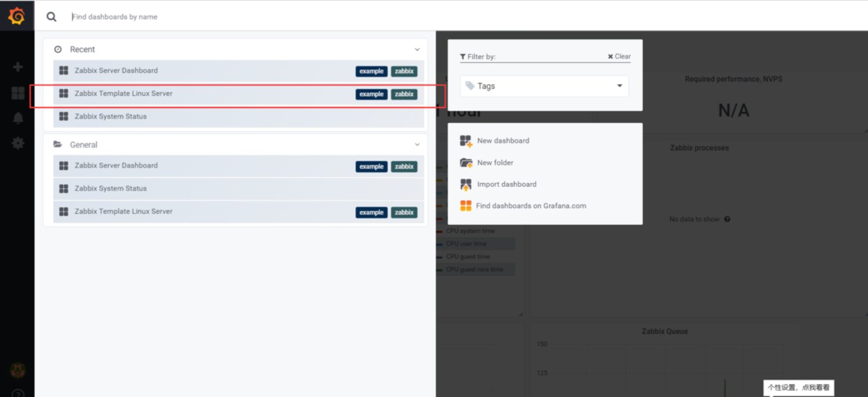The width and height of the screenshot is (868, 397).
Task: Click dashboard icon of Recent Zabbix System Status
Action: tap(63, 116)
